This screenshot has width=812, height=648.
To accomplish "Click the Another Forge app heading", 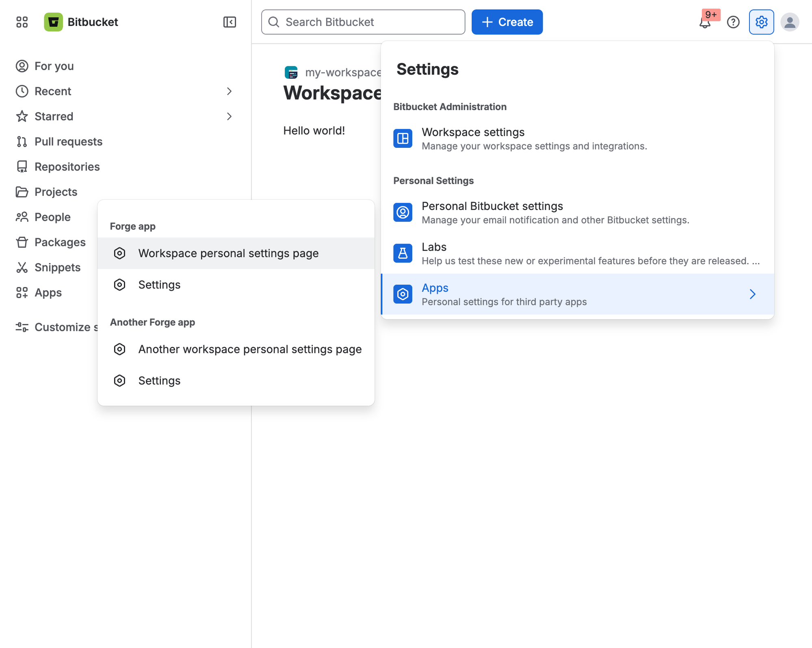I will 152,322.
